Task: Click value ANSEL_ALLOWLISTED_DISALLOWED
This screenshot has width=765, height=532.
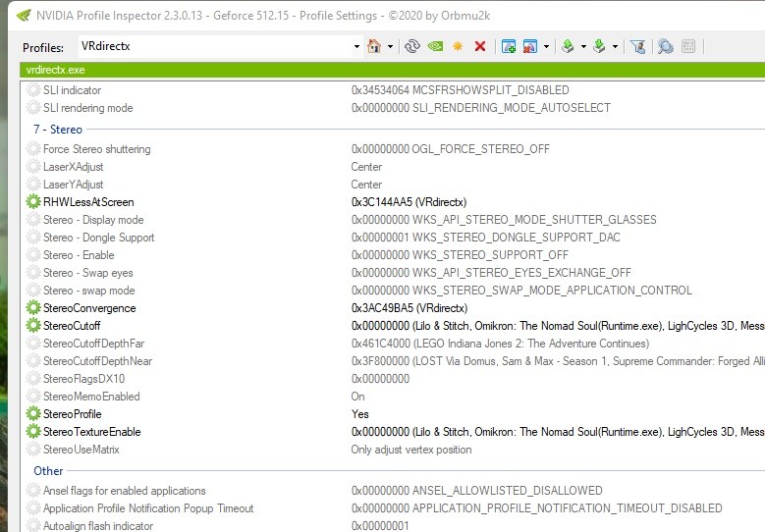Action: click(508, 491)
